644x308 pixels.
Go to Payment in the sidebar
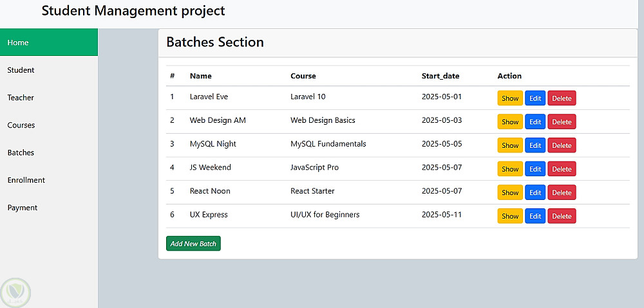point(23,208)
